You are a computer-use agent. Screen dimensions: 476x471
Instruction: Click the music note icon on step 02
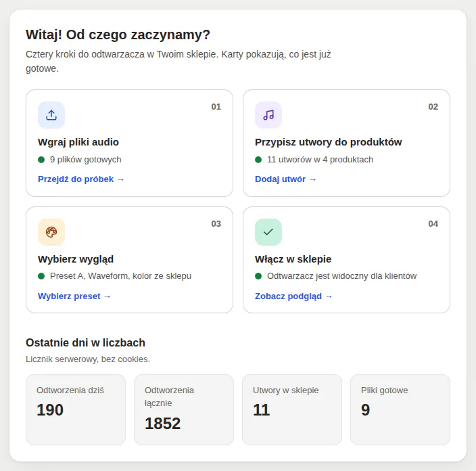point(268,115)
